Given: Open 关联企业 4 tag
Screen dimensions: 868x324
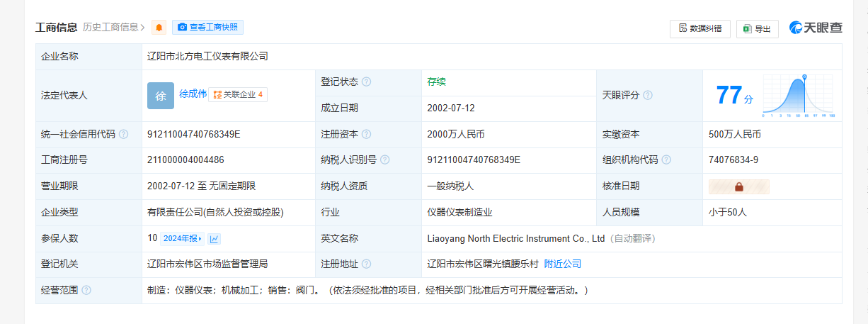Looking at the screenshot, I should pos(238,94).
